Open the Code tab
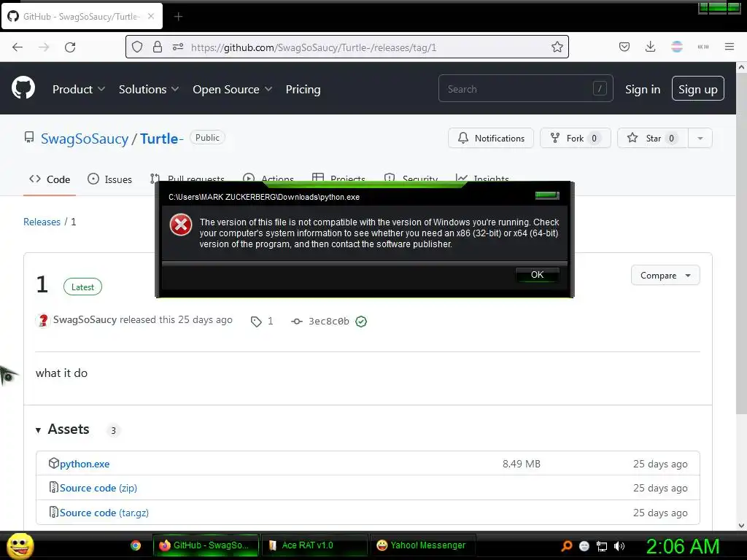Image resolution: width=747 pixels, height=560 pixels. [50, 179]
